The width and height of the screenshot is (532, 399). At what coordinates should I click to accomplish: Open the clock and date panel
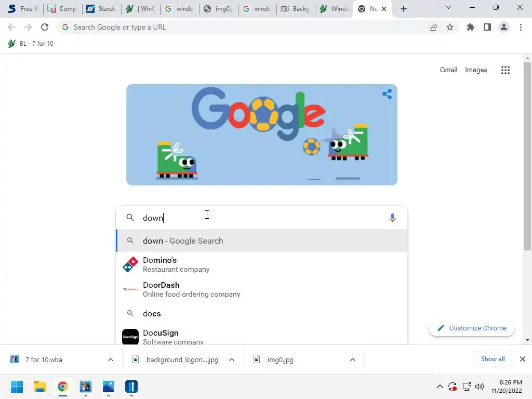tap(507, 387)
